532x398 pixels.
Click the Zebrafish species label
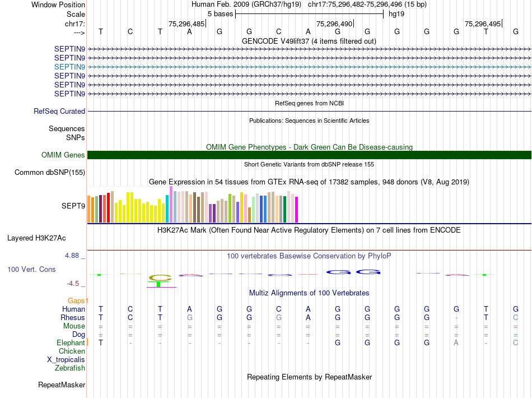[x=70, y=368]
